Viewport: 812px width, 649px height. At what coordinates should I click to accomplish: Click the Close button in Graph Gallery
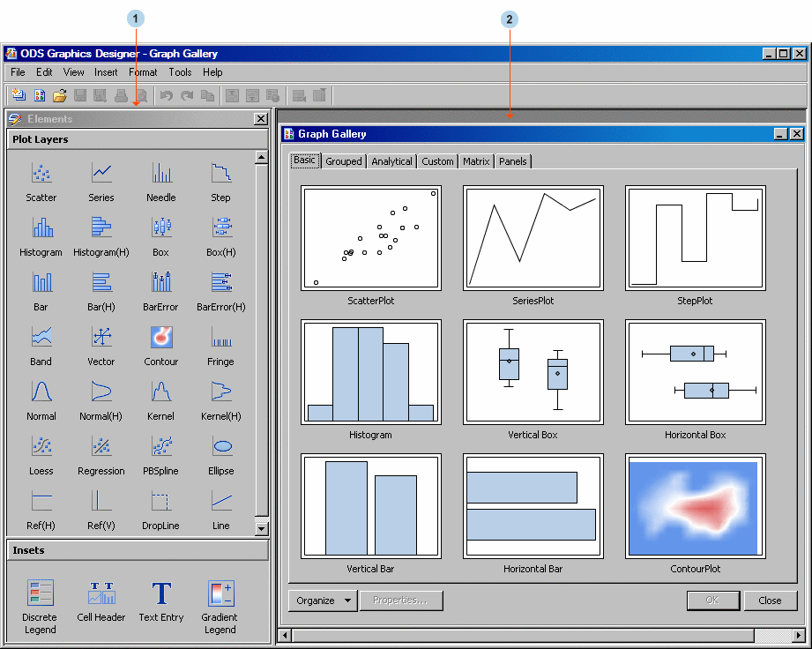point(771,600)
